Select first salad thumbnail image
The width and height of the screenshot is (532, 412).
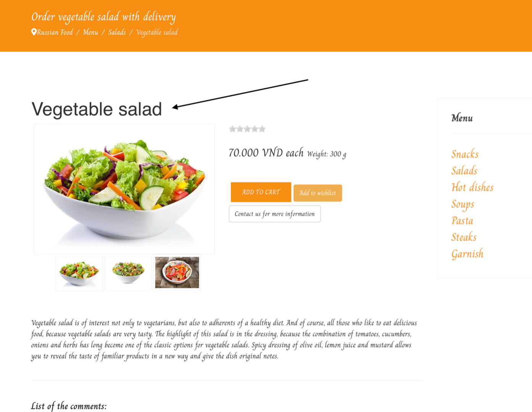(79, 273)
